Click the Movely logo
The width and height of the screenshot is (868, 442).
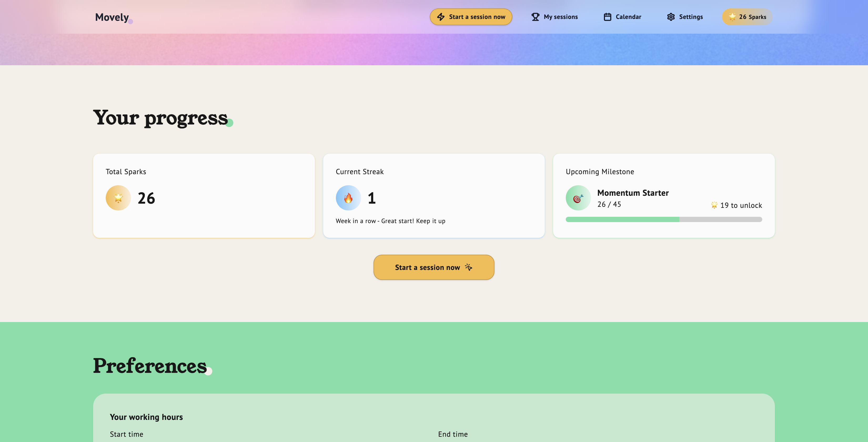[112, 17]
